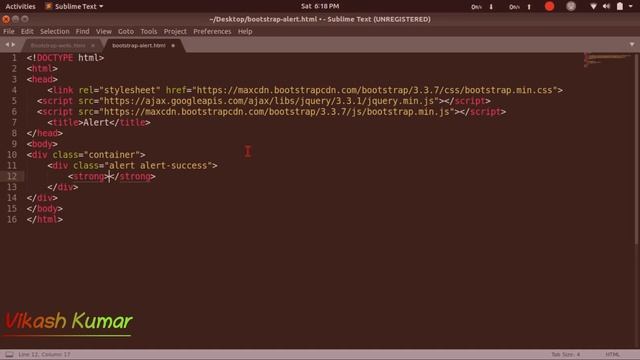The image size is (640, 360).
Task: Click the closing body tag
Action: tap(44, 209)
